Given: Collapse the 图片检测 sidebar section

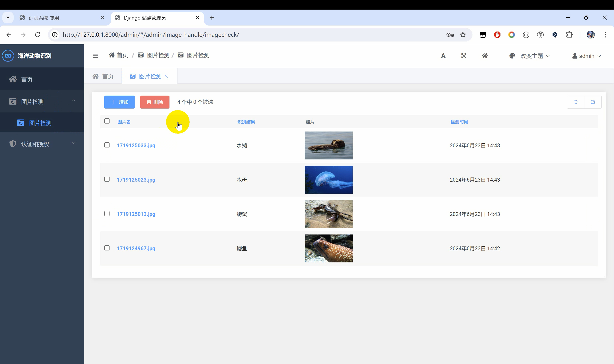Looking at the screenshot, I should (x=73, y=101).
